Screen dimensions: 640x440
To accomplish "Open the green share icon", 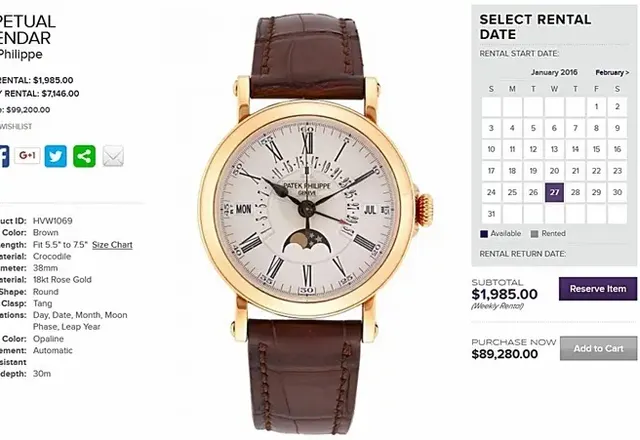I will pyautogui.click(x=84, y=156).
